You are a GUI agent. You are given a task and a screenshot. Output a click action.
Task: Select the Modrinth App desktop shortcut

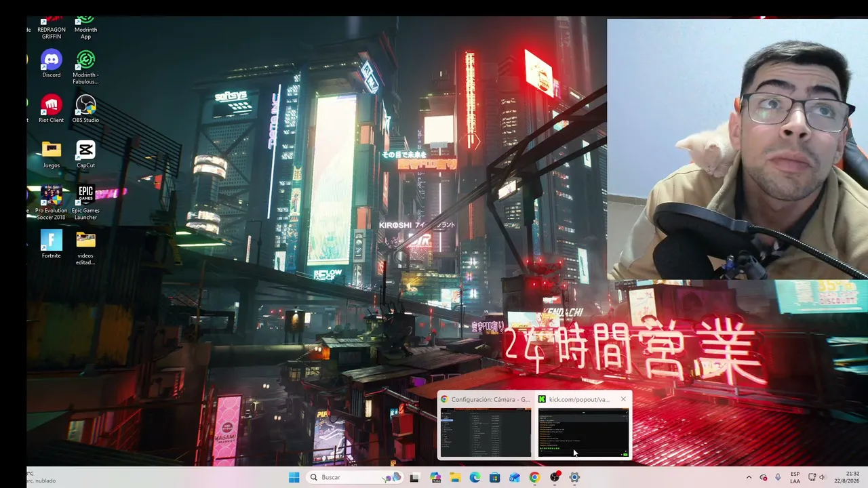coord(85,27)
